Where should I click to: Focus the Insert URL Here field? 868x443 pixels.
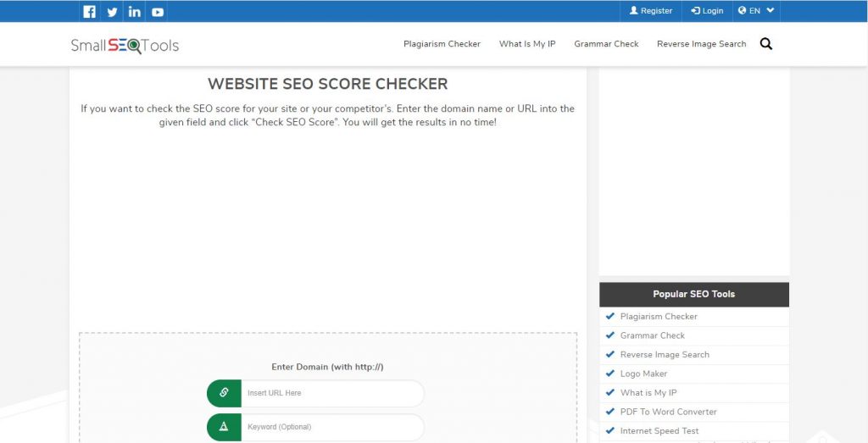332,393
